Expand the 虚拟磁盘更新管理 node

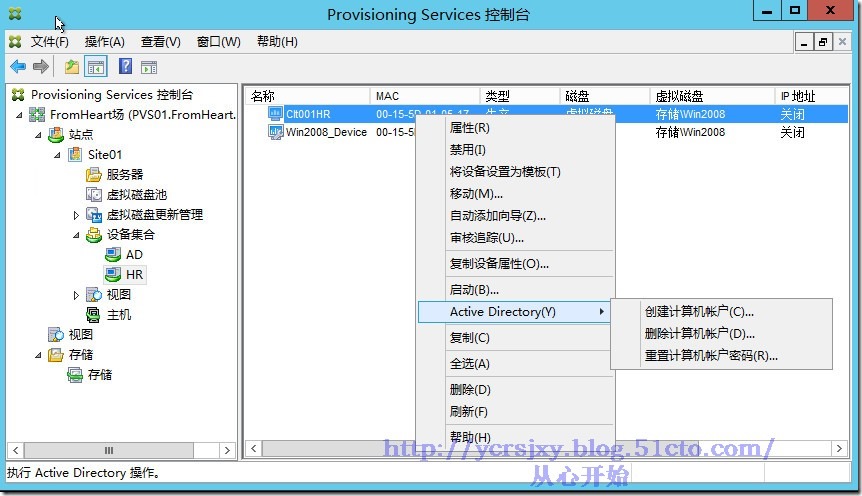click(x=76, y=215)
